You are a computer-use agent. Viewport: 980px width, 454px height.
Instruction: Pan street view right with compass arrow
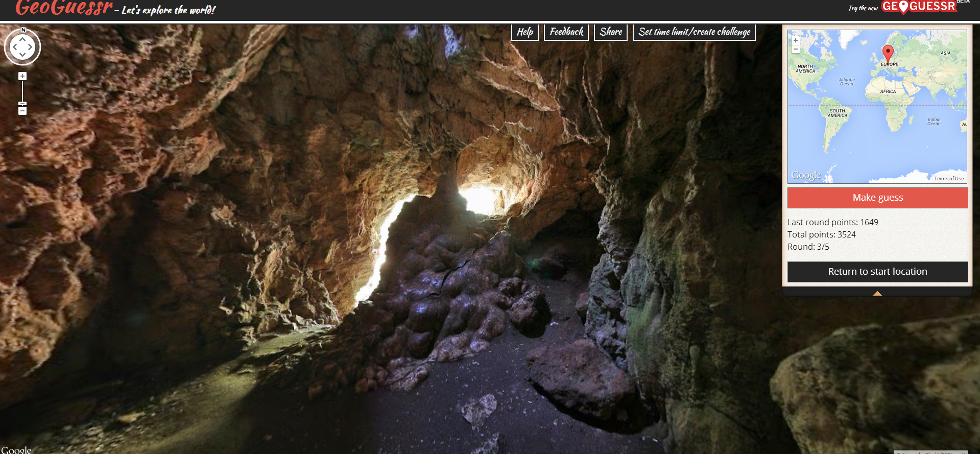(30, 47)
